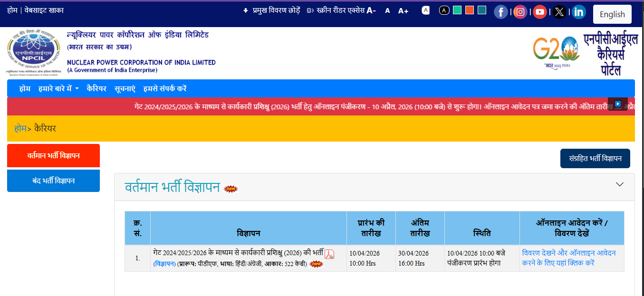The height and width of the screenshot is (296, 644).
Task: Open the YouTube channel icon
Action: pyautogui.click(x=539, y=12)
